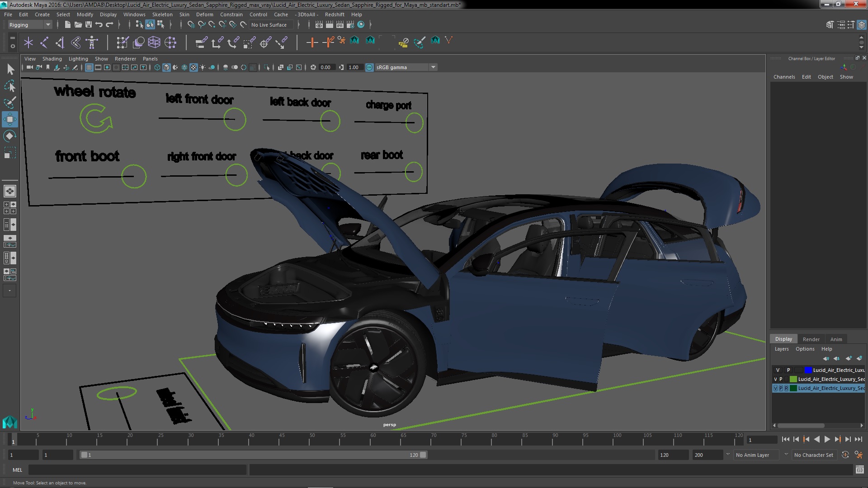
Task: Click the Create Lattice shelf icon
Action: point(154,42)
